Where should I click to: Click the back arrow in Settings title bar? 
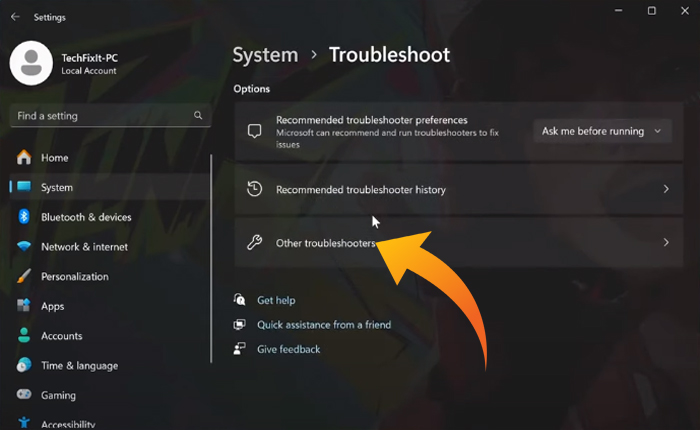[15, 17]
